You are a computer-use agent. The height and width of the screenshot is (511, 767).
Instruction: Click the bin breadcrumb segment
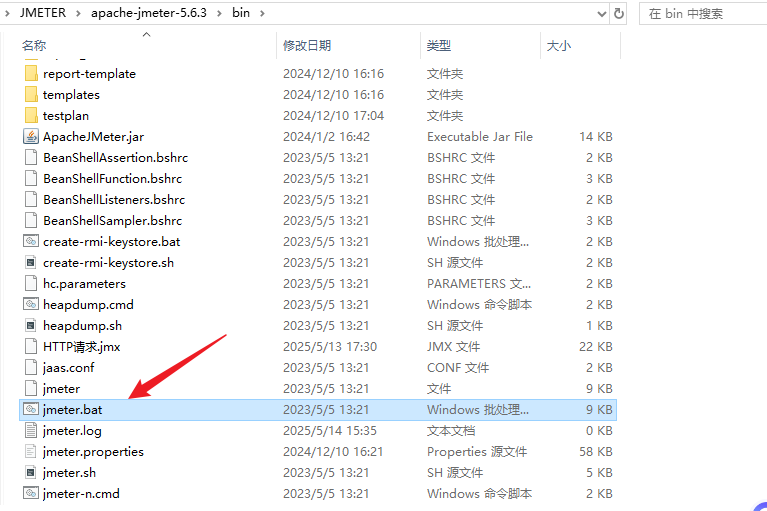pos(241,13)
